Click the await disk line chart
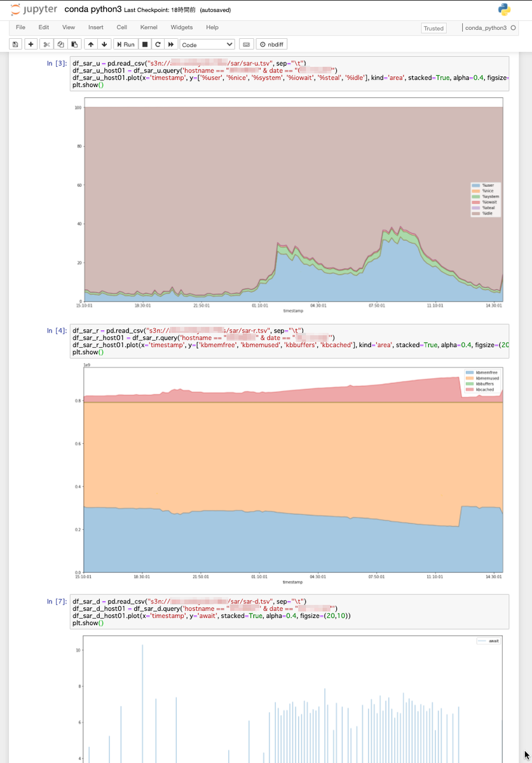The image size is (532, 763). click(292, 698)
